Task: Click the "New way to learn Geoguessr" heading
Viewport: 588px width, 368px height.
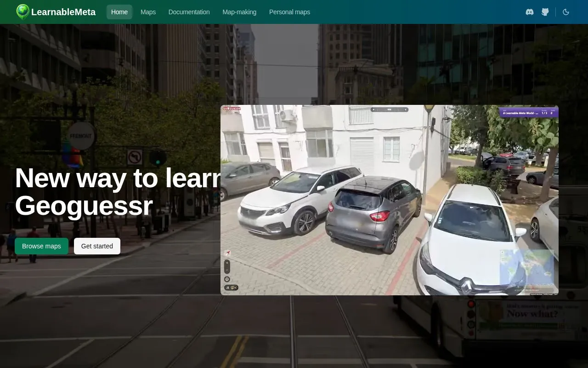Action: pyautogui.click(x=118, y=192)
